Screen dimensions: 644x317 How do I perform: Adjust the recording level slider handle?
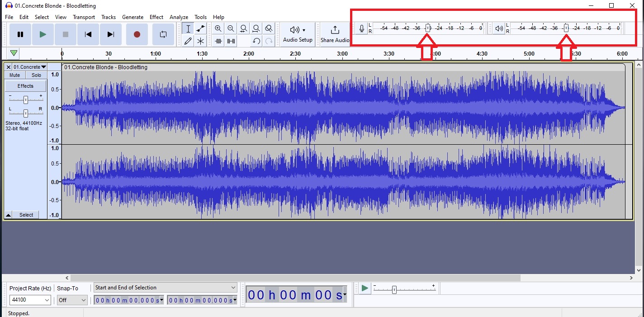point(428,28)
